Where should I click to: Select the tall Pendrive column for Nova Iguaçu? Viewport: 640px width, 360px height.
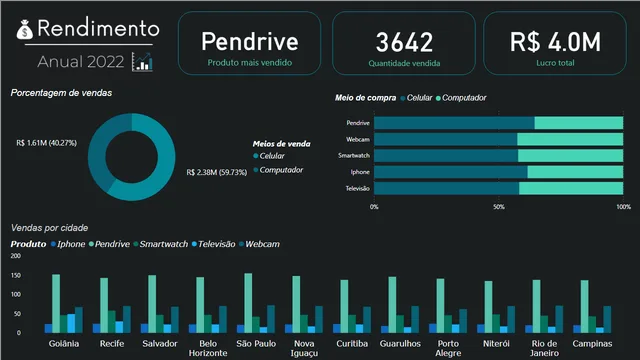tap(296, 304)
